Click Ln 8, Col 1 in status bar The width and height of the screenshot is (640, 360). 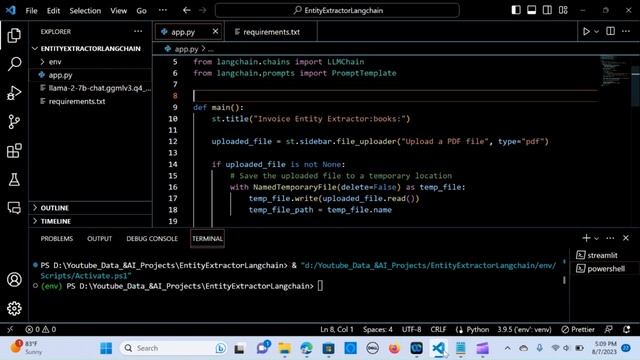337,329
